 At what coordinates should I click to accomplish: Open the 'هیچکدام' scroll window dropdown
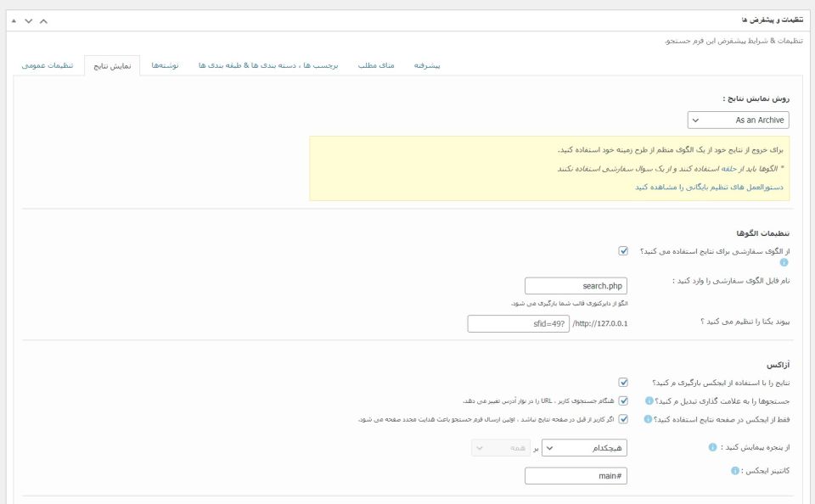coord(584,447)
